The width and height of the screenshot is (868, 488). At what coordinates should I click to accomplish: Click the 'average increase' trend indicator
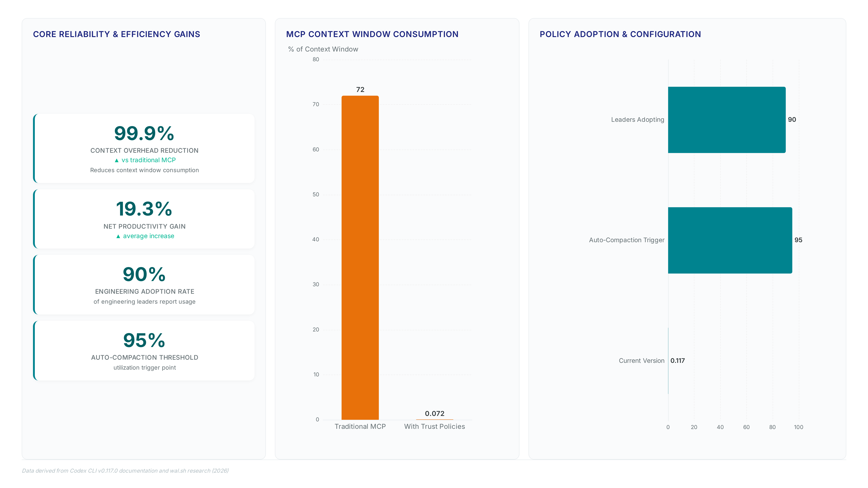(145, 236)
